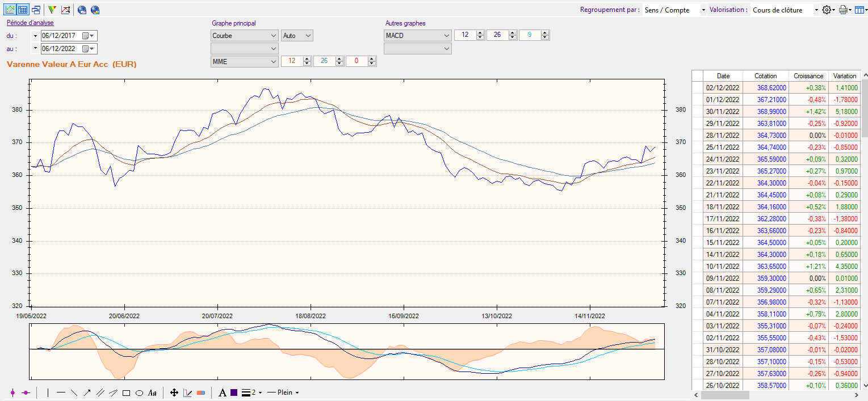Toggle the chart view icon in toolbar
Image resolution: width=868 pixels, height=401 pixels.
(x=10, y=10)
